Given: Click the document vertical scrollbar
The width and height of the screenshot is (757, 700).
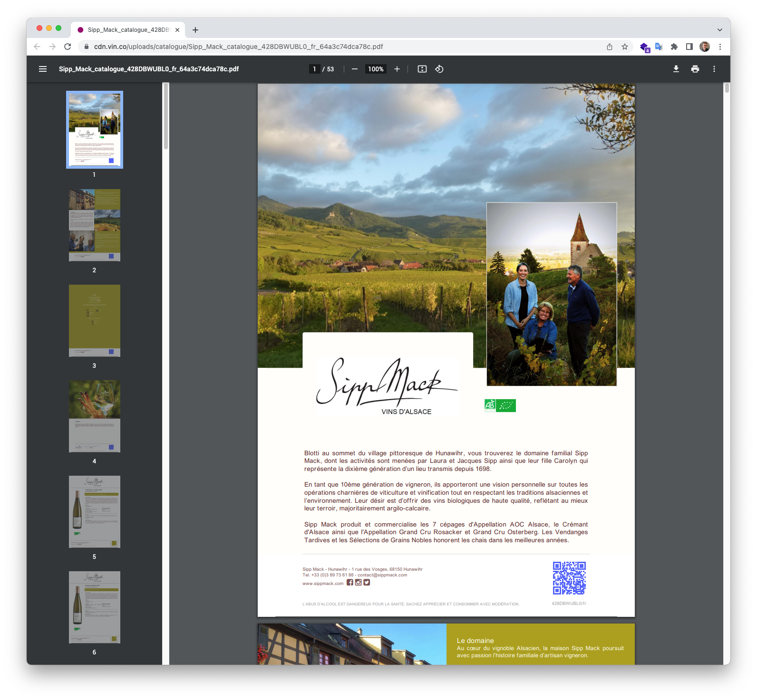Looking at the screenshot, I should point(727,88).
